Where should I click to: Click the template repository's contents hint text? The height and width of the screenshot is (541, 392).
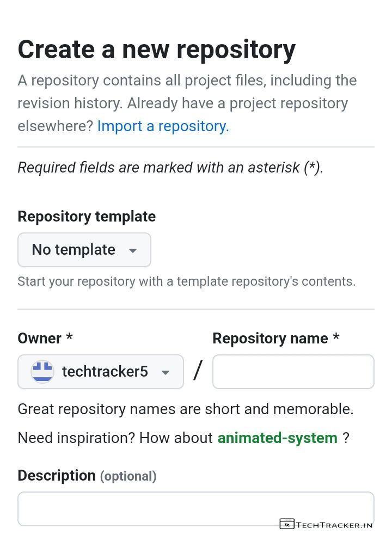tap(186, 281)
